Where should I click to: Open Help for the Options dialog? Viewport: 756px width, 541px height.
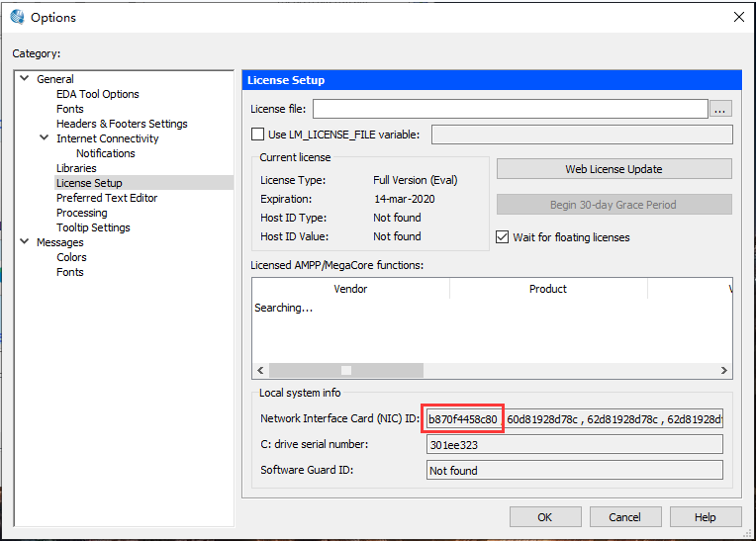[705, 516]
